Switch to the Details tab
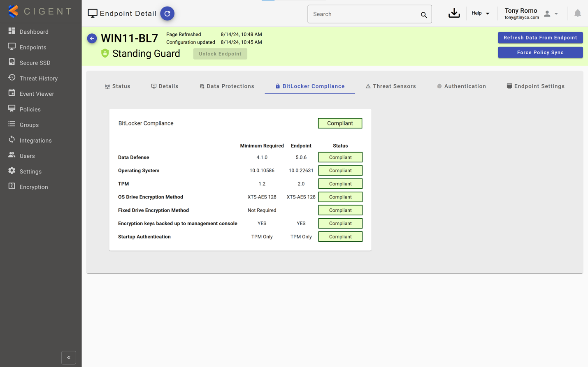588x367 pixels. [165, 86]
